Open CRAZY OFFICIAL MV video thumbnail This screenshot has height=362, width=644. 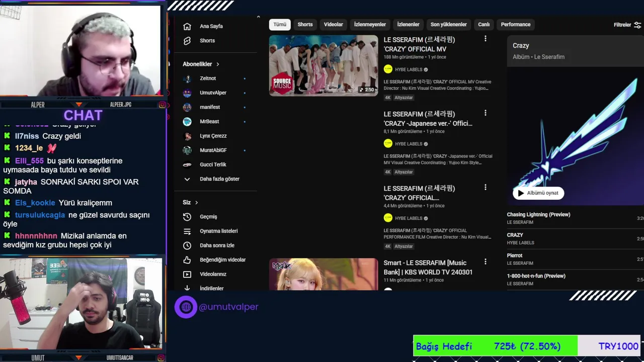pyautogui.click(x=324, y=65)
